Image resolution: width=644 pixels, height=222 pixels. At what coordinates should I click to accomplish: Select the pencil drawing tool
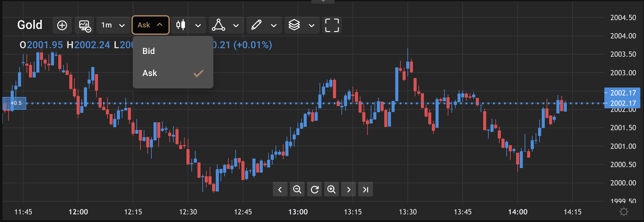256,25
